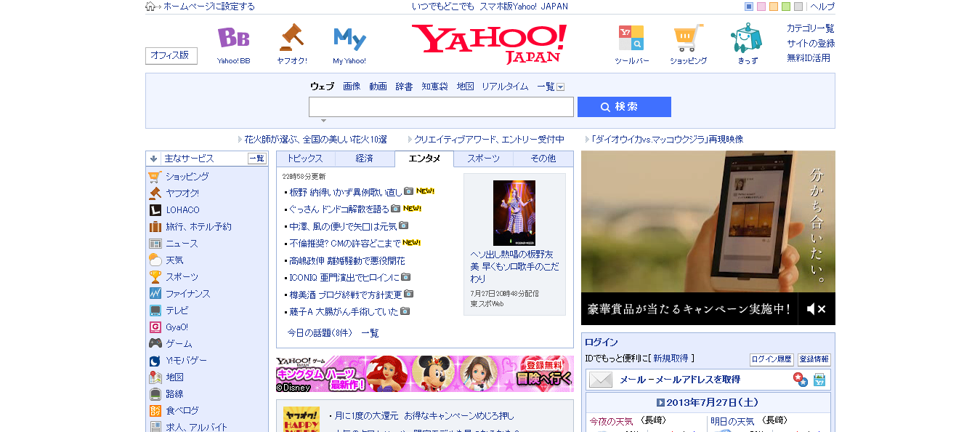
Task: Unmute the video advertisement sound
Action: [817, 309]
